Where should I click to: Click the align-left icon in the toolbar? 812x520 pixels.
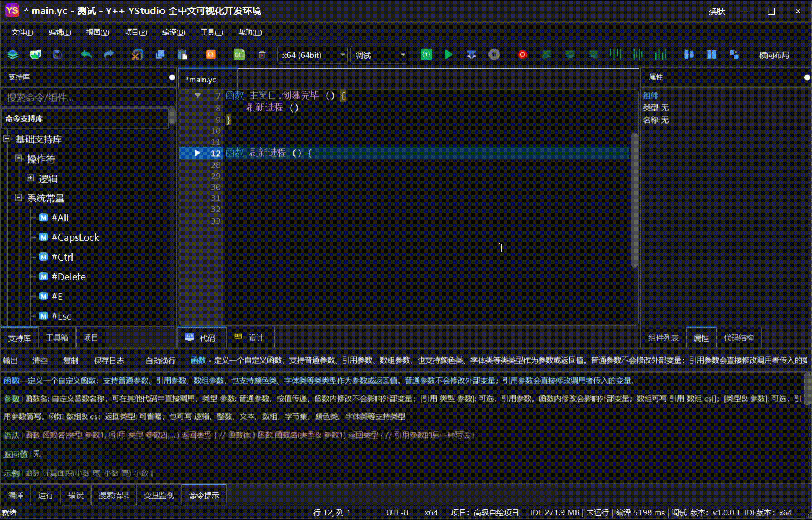click(x=546, y=55)
